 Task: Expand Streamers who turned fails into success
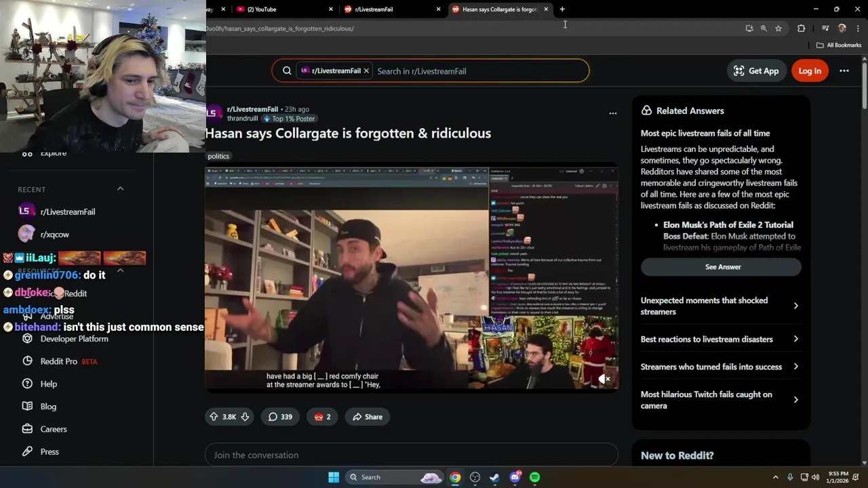coord(719,367)
